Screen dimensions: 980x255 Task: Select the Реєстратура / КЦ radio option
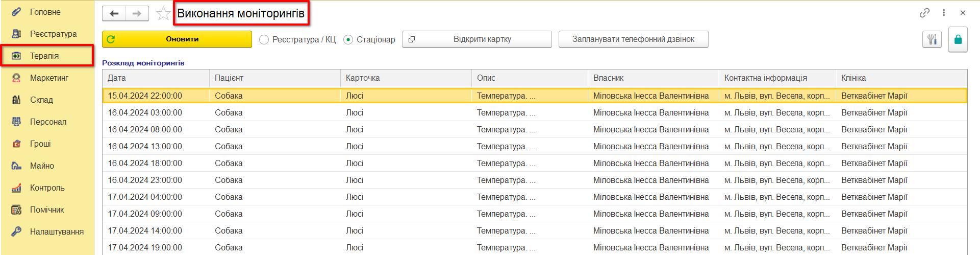pos(298,39)
